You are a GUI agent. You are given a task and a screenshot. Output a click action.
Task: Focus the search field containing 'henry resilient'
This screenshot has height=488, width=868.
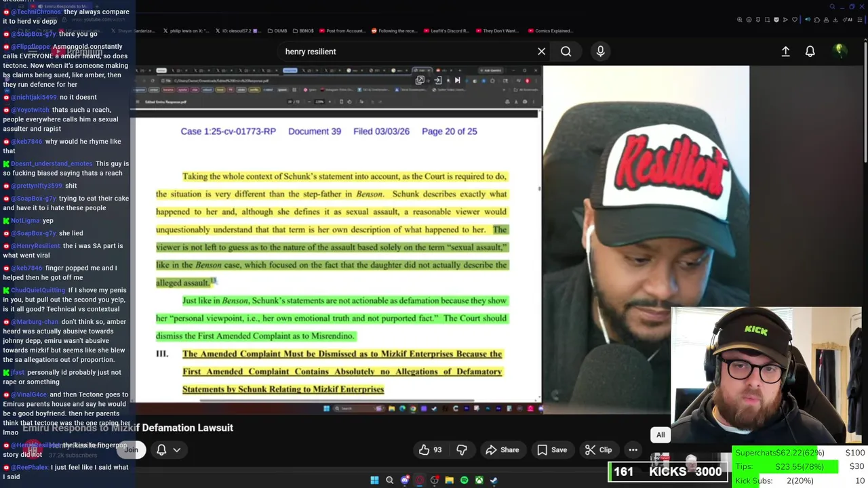[407, 52]
